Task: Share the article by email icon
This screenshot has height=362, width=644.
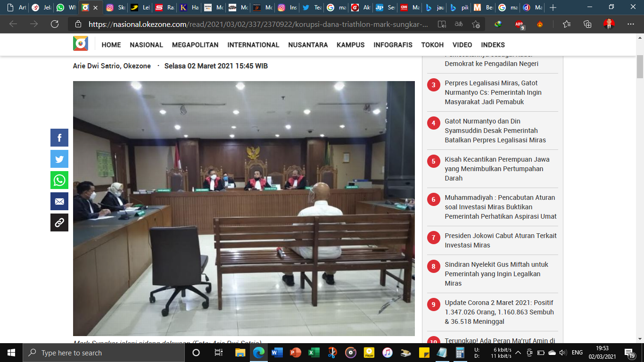Action: tap(59, 201)
